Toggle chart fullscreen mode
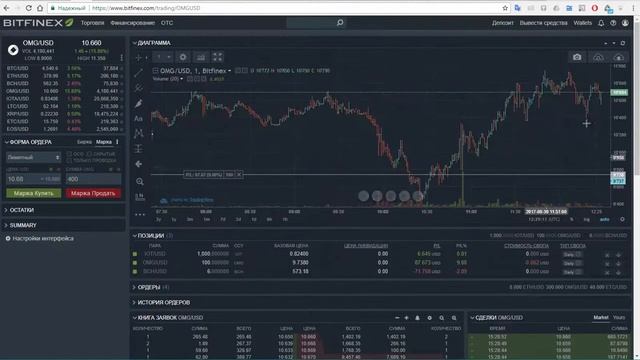The image size is (640, 360). point(218,57)
